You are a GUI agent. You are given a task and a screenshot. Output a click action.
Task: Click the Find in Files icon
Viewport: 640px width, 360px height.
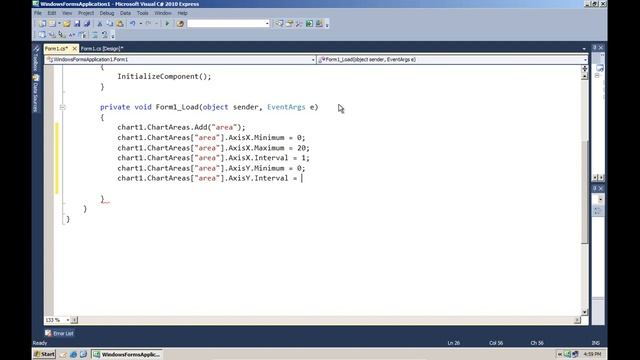pos(180,24)
